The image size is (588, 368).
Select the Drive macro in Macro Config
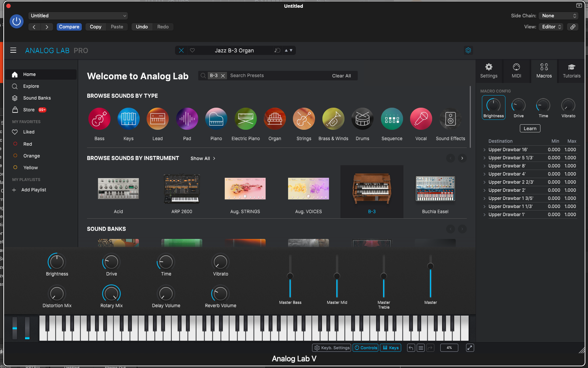click(x=519, y=107)
